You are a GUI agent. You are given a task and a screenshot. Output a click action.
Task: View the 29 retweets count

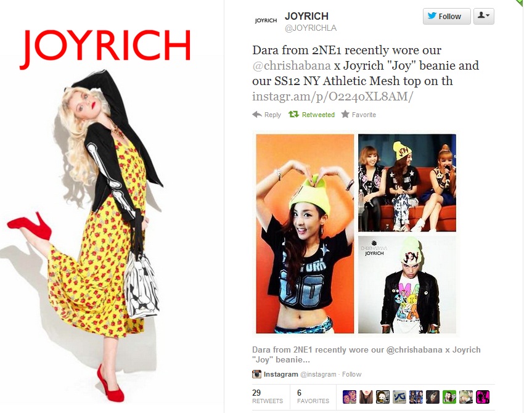coord(267,396)
